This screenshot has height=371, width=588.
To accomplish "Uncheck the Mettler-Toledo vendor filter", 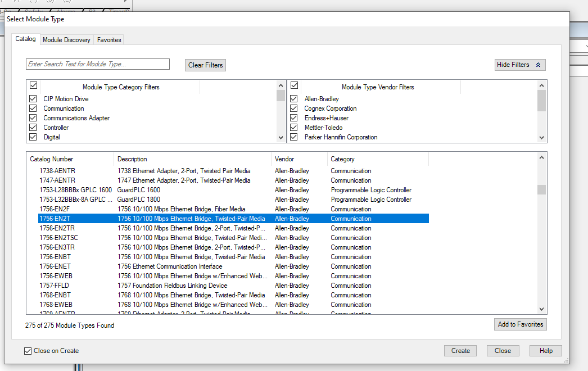I will coord(294,128).
